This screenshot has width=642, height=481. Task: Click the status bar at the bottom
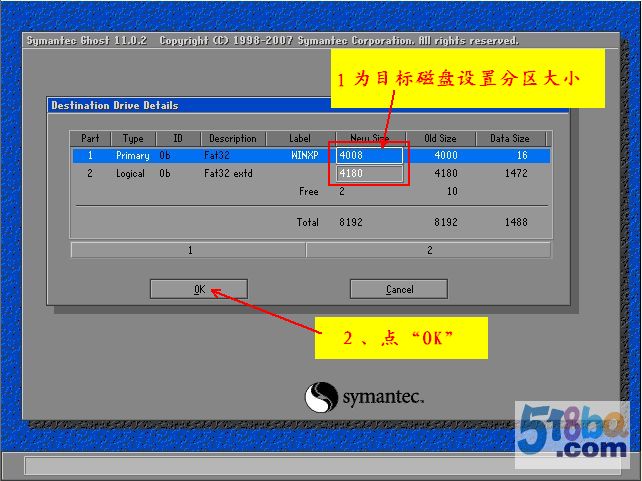coord(321,465)
